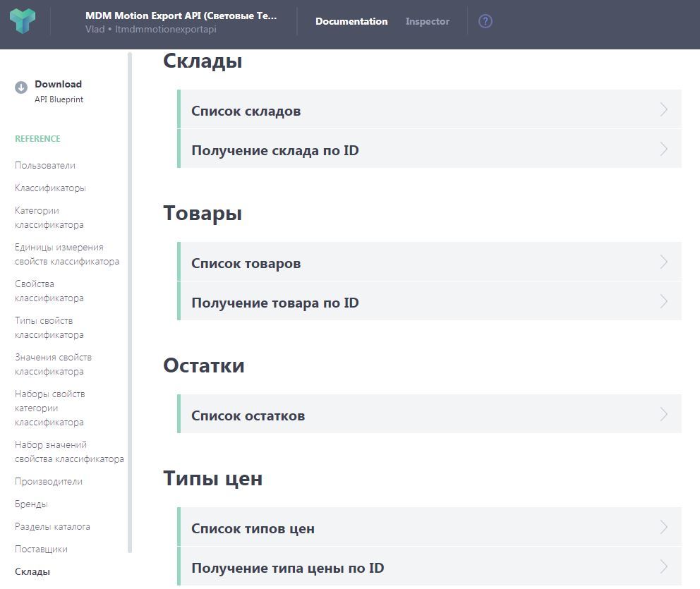Open the currently highlighted Склады entry
The height and width of the screenshot is (589, 700).
pos(32,571)
